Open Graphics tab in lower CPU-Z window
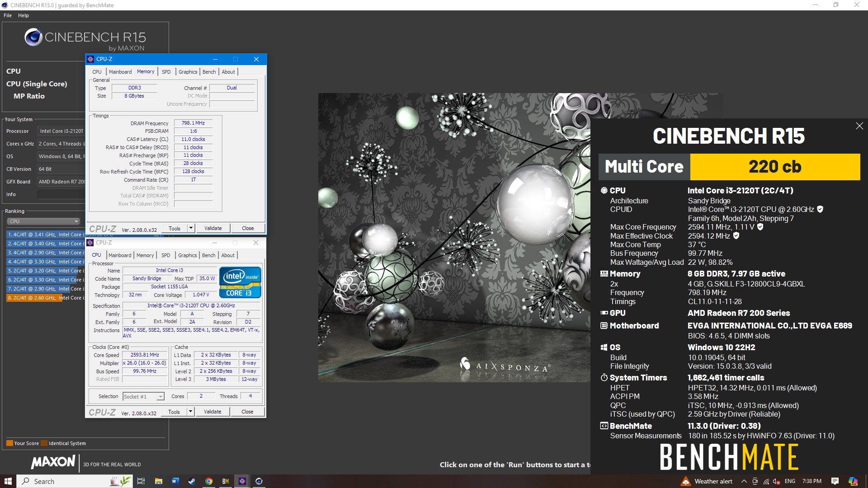 187,255
